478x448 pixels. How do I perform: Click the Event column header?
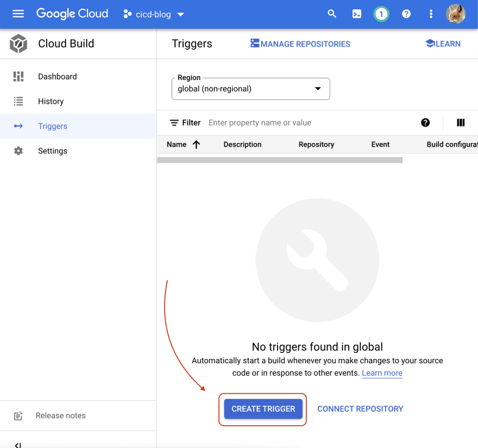pyautogui.click(x=380, y=144)
